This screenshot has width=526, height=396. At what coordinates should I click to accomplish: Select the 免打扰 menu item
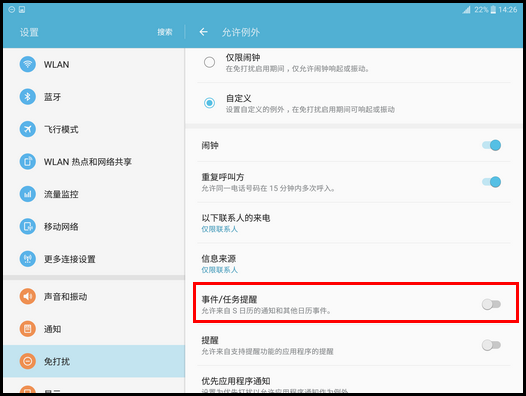(x=94, y=361)
